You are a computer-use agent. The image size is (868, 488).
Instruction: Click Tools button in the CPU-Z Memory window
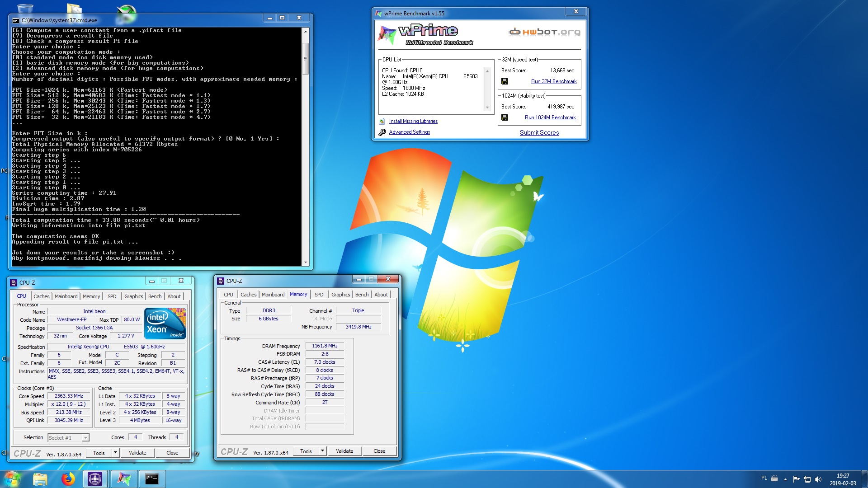(306, 450)
